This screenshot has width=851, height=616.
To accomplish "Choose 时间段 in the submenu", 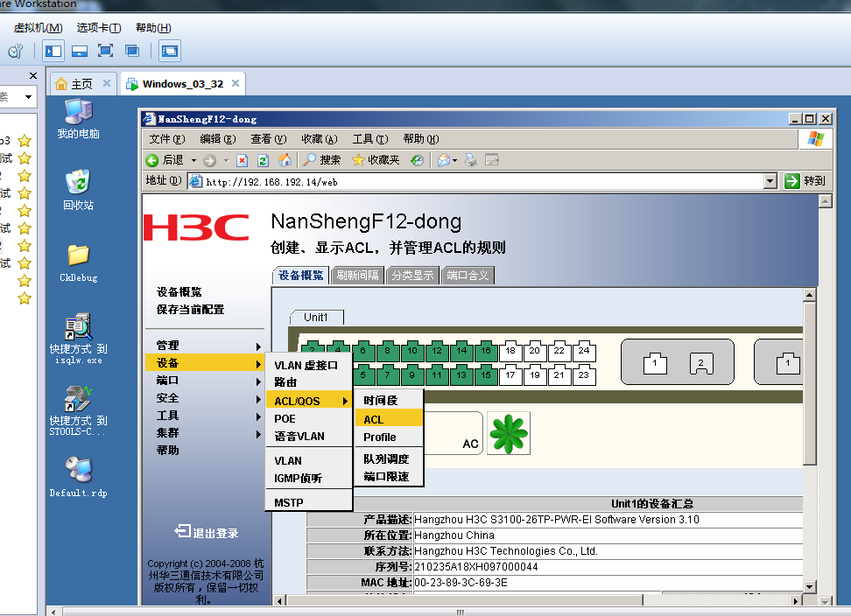I will click(x=389, y=400).
